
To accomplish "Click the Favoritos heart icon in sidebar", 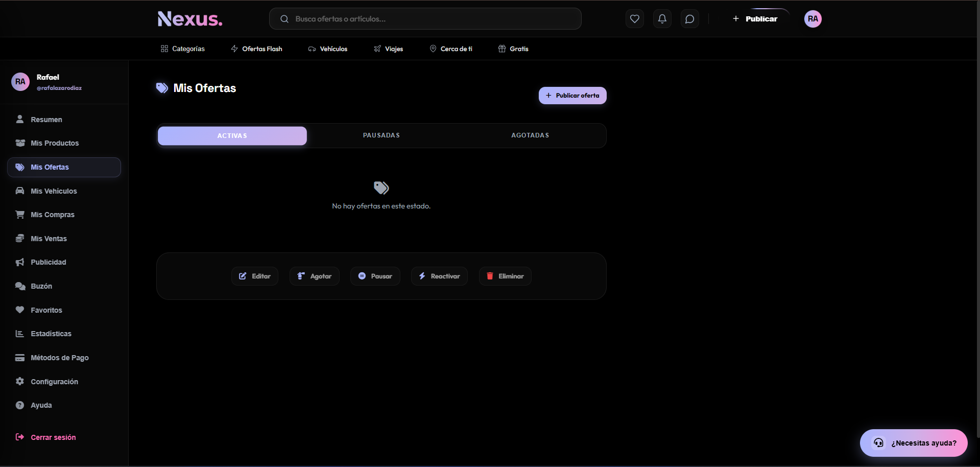I will (x=20, y=310).
